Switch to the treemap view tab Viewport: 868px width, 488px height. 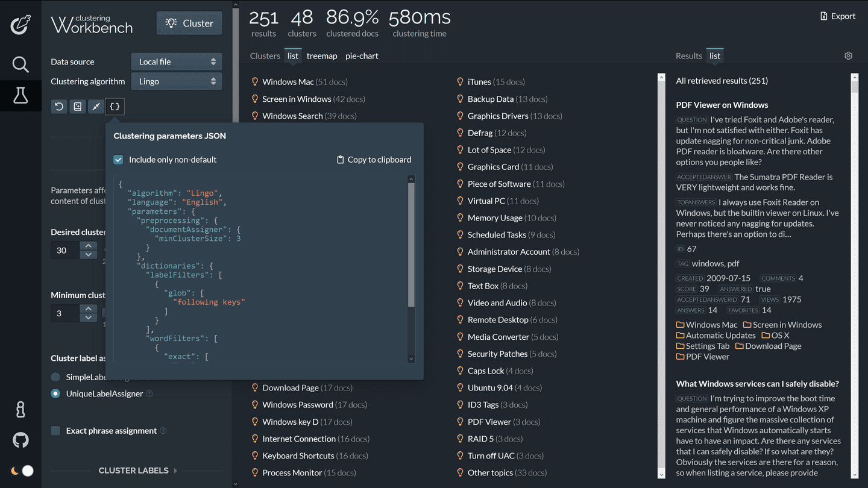coord(322,55)
